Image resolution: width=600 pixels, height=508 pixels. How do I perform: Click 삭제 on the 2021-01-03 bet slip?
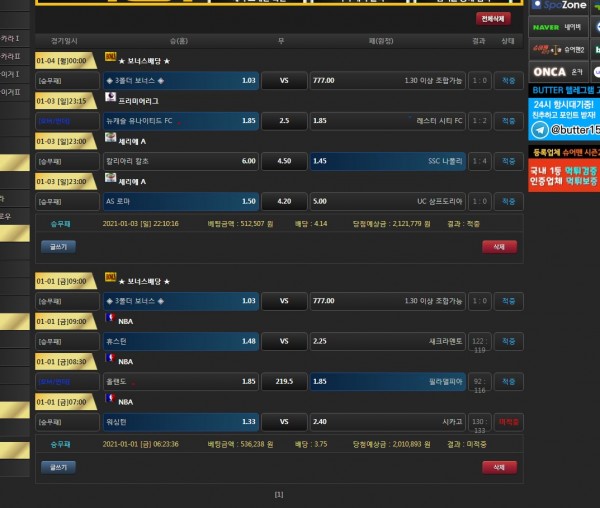pos(498,246)
